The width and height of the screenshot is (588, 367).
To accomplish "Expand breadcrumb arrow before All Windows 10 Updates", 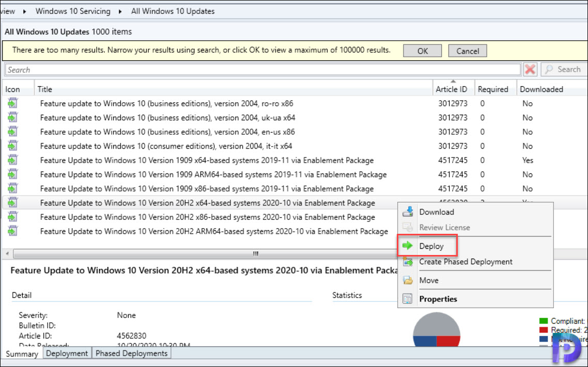I will click(120, 11).
